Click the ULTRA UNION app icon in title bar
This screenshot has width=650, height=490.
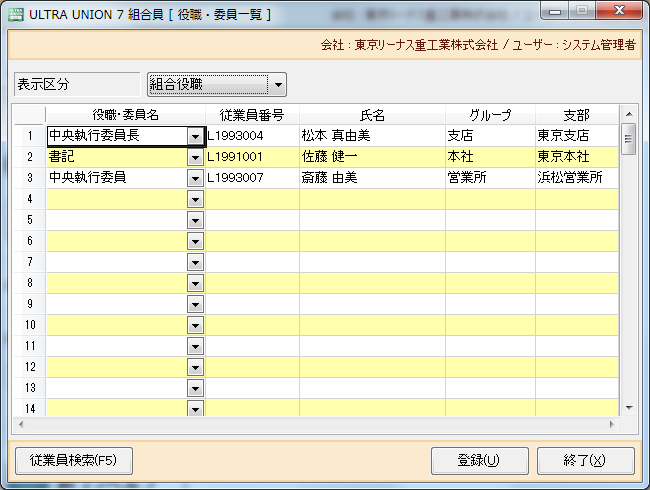coord(16,15)
